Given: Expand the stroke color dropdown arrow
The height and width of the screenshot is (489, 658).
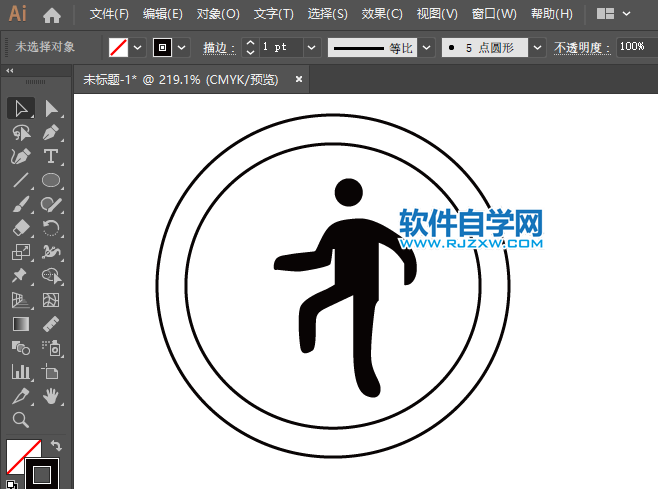Looking at the screenshot, I should (182, 47).
